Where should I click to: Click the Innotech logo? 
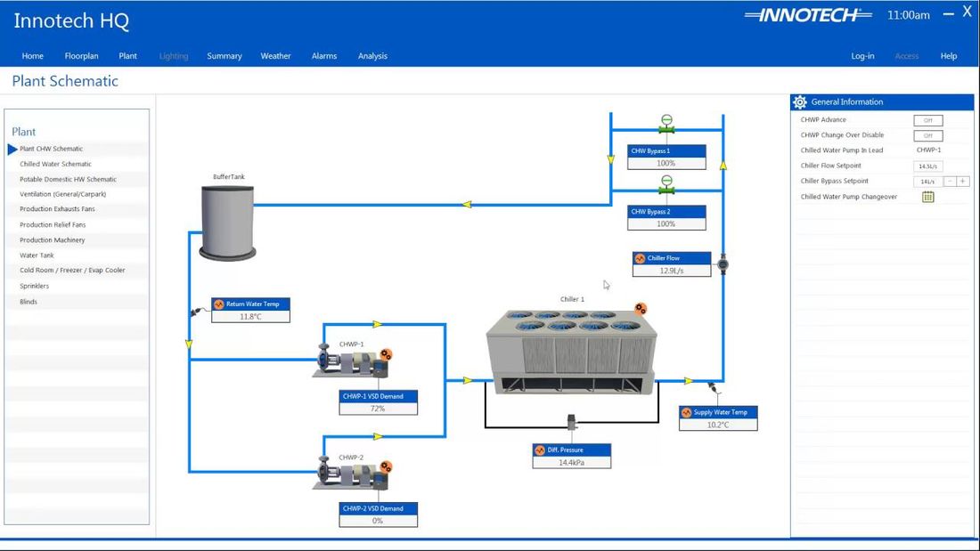coord(808,16)
